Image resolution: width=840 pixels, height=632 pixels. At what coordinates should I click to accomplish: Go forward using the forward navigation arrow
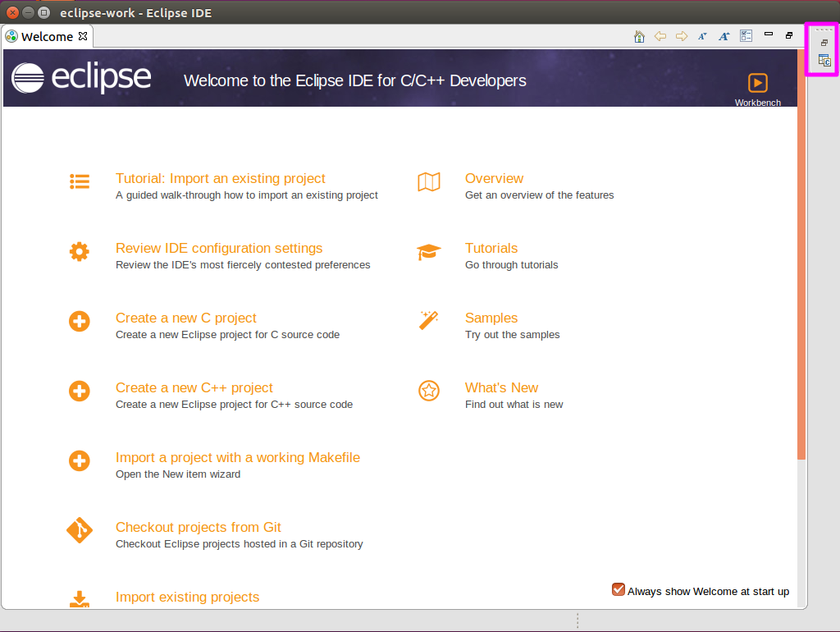pos(680,36)
